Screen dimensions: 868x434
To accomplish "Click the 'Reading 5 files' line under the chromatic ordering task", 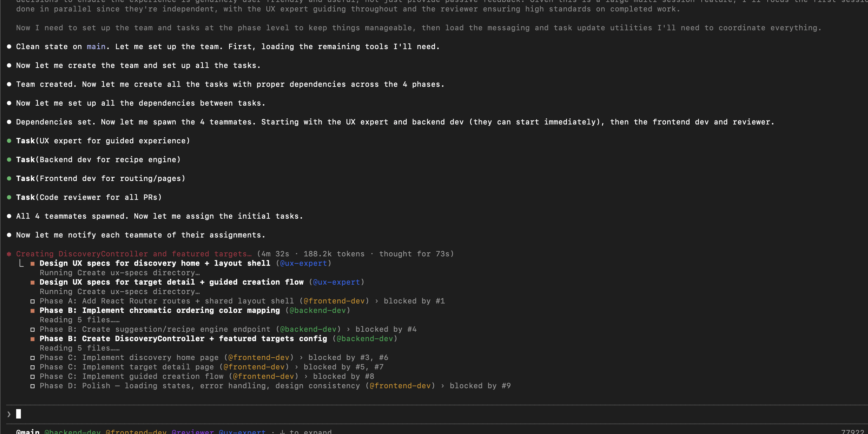I will pos(79,320).
